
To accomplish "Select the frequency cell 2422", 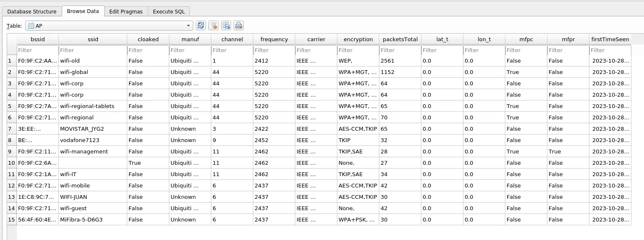I will pos(274,129).
